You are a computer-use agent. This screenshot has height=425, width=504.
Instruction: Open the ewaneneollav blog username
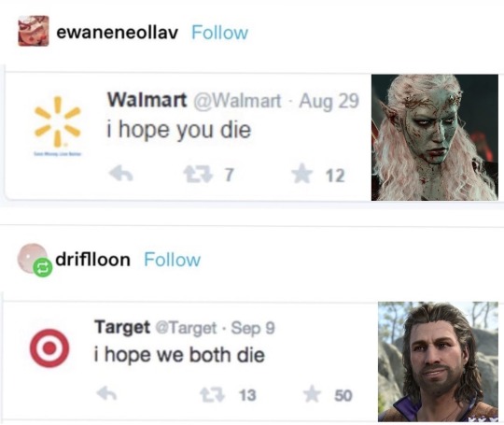(x=117, y=33)
